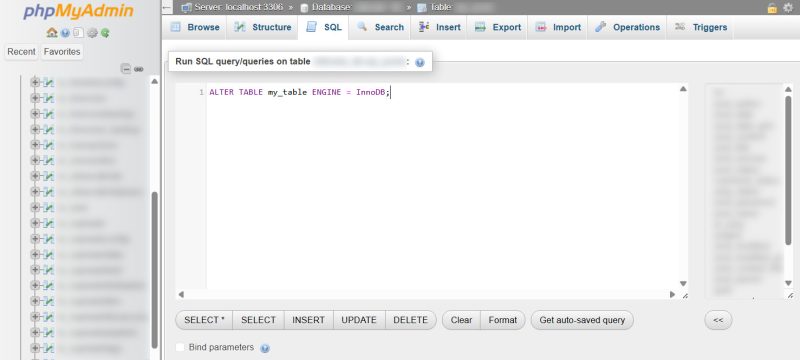Screen dimensions: 800x360
Task: Click the Server icon in the breadcrumb
Action: (186, 8)
